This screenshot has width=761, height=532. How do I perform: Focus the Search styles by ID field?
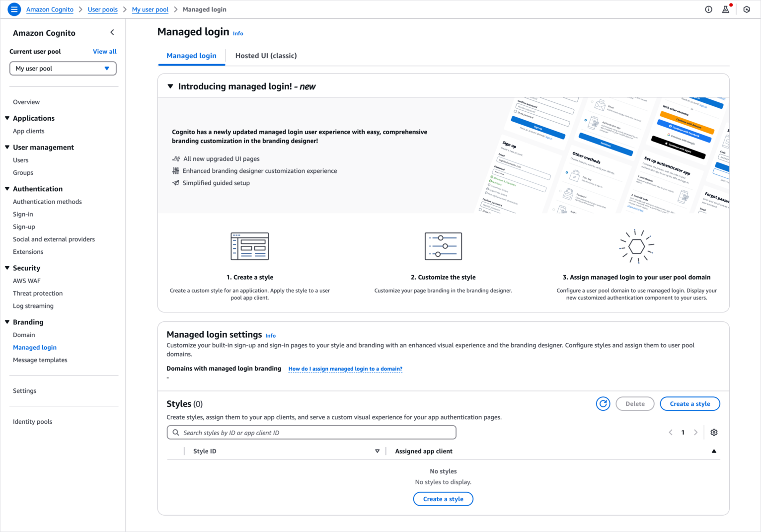[311, 433]
